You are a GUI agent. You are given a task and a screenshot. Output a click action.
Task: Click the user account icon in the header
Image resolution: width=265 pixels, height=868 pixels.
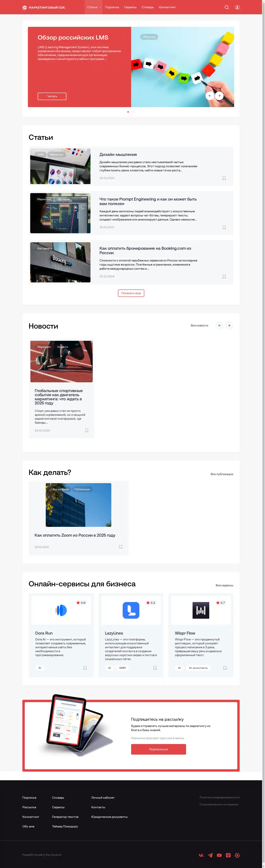click(x=237, y=7)
